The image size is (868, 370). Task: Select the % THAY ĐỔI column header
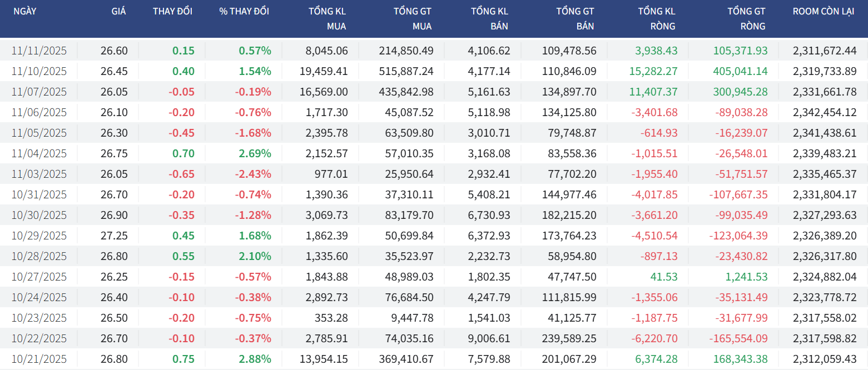(244, 11)
